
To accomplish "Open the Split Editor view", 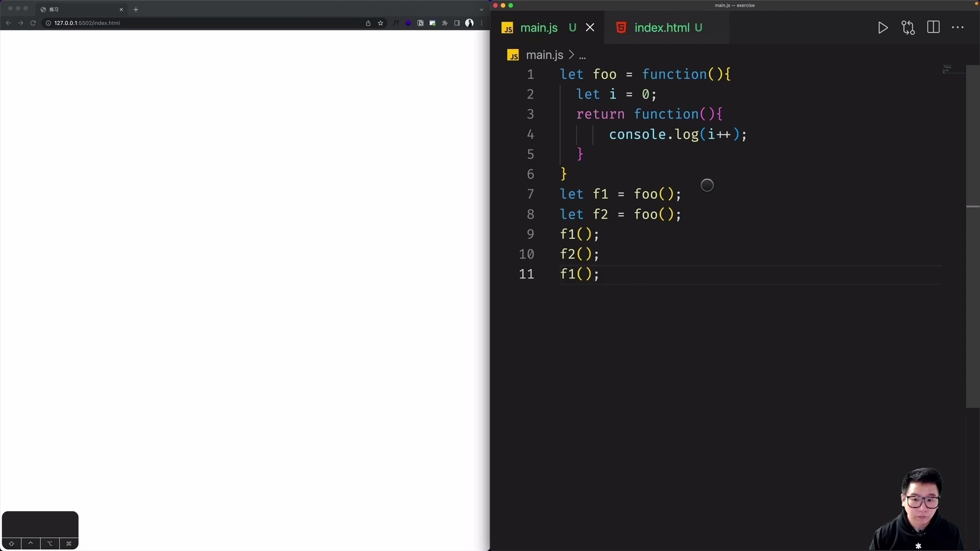I will [x=934, y=28].
